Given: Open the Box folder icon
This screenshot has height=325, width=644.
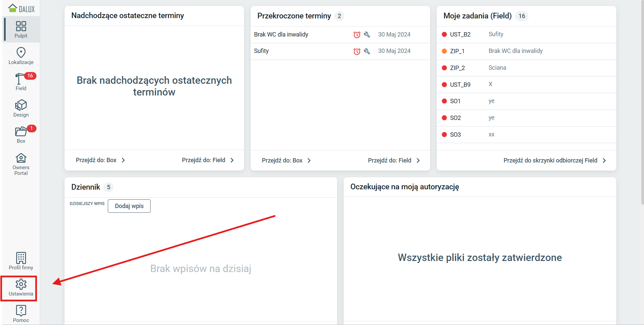Looking at the screenshot, I should pyautogui.click(x=21, y=134).
